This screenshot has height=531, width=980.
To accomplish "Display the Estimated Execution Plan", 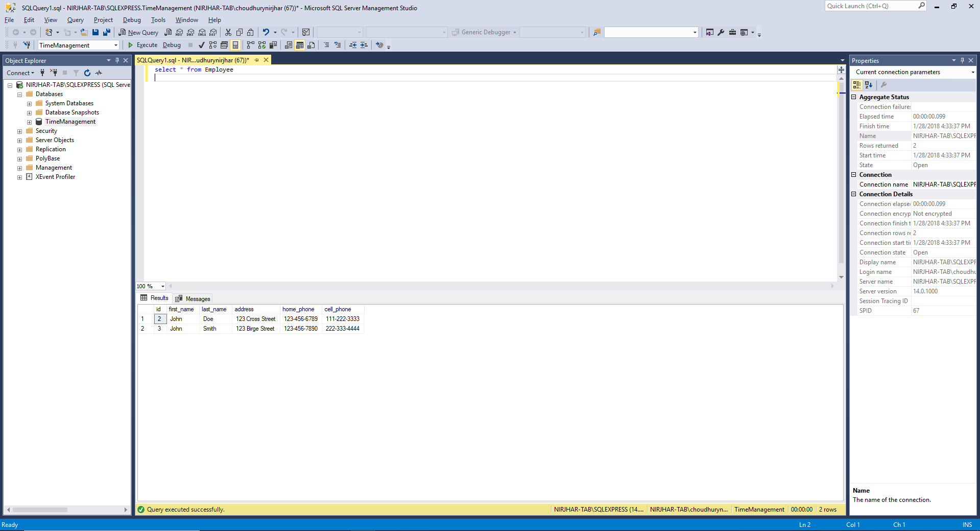I will (213, 45).
